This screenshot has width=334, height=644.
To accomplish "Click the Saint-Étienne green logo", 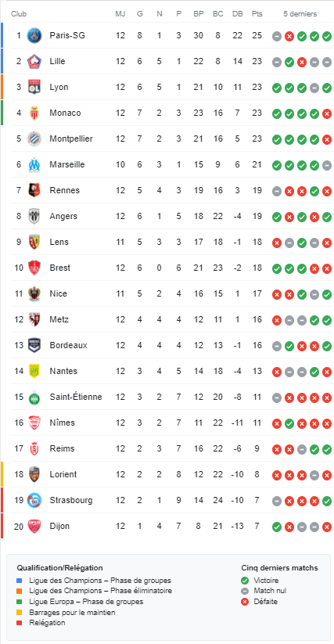I will [x=34, y=398].
